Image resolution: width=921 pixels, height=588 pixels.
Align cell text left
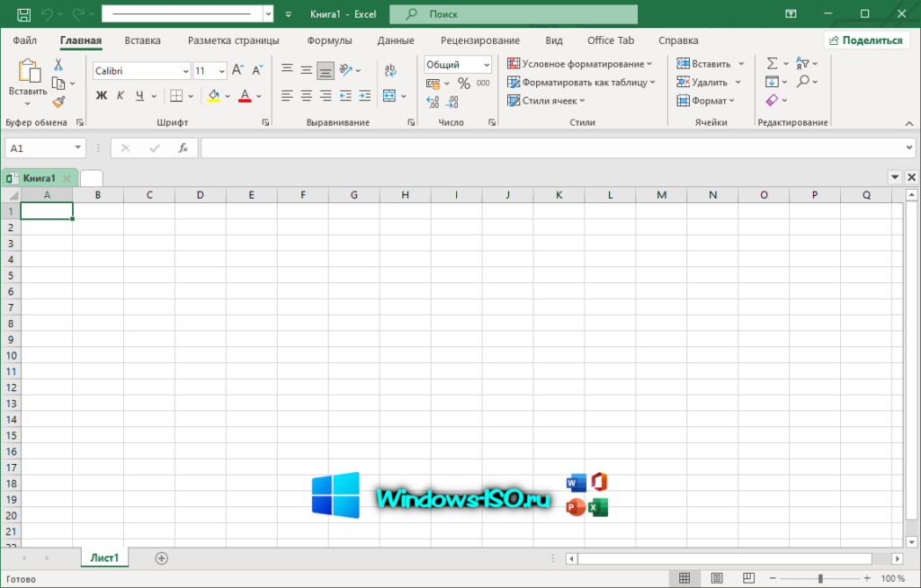tap(287, 95)
